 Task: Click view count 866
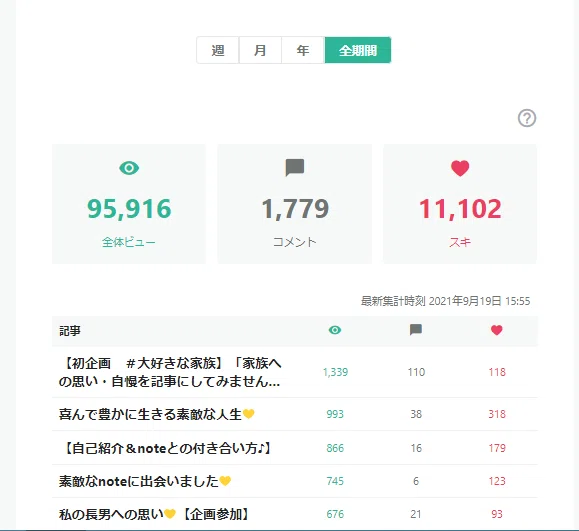[x=335, y=448]
